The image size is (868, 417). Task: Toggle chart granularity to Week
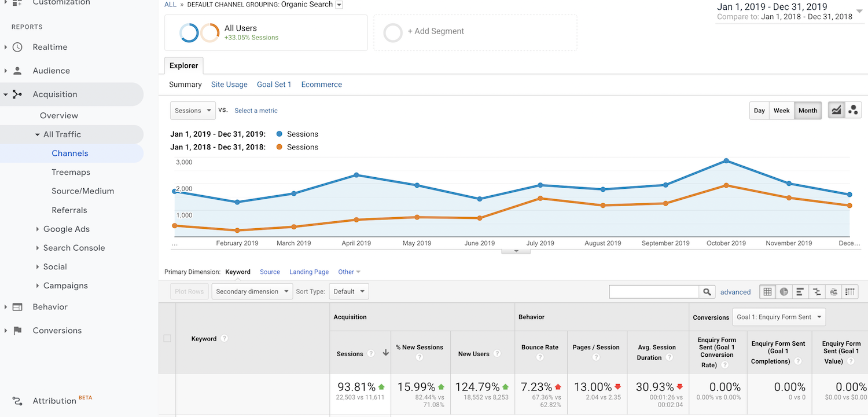pos(781,111)
